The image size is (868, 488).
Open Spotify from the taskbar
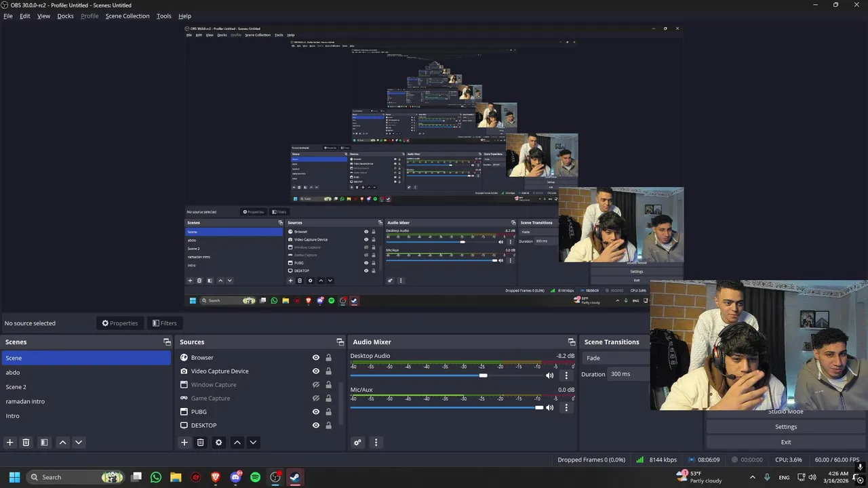coord(255,477)
